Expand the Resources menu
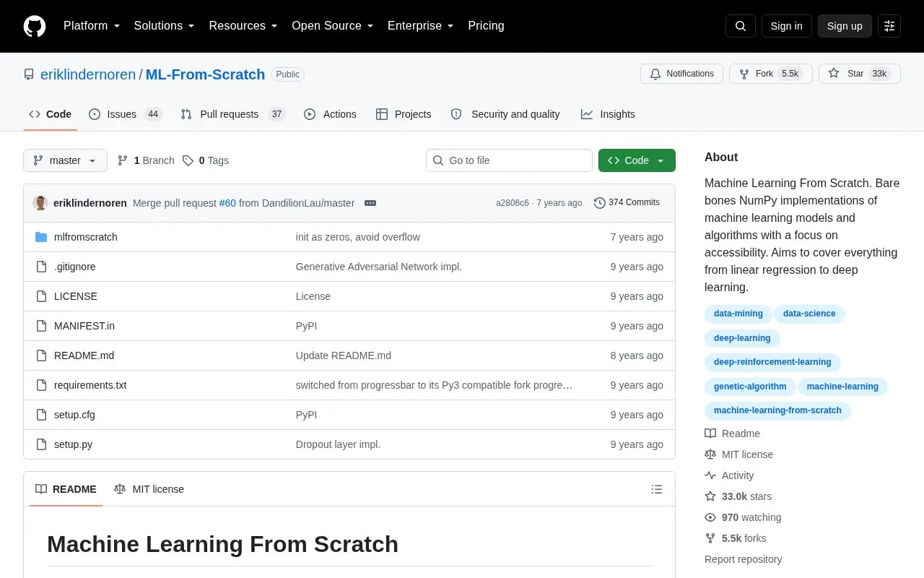Screen dimensions: 924x578 (243, 26)
